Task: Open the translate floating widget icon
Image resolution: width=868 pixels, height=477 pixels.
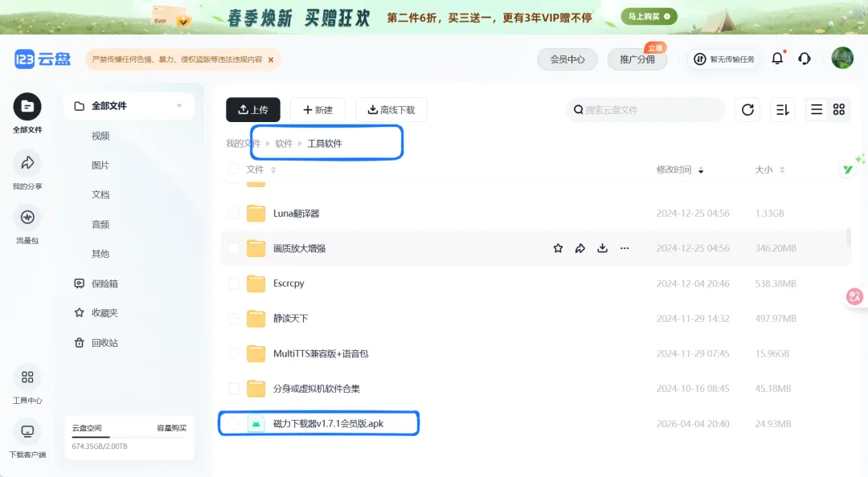Action: [854, 296]
